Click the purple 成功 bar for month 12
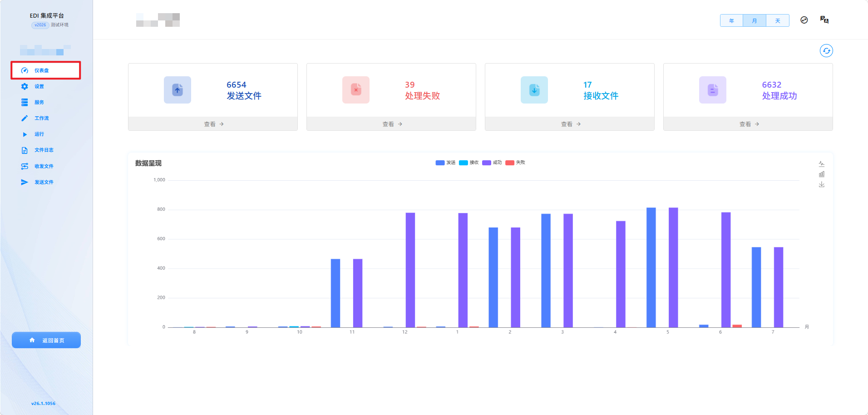 410,270
